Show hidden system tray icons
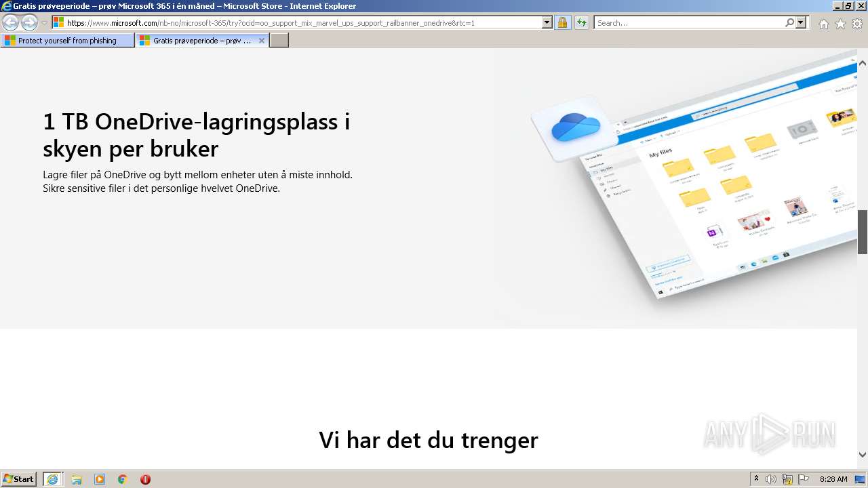Image resolution: width=868 pixels, height=488 pixels. click(x=757, y=479)
